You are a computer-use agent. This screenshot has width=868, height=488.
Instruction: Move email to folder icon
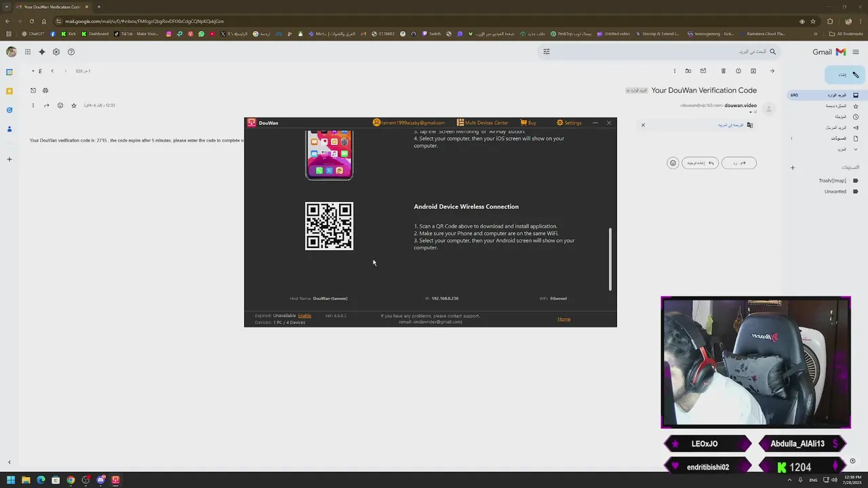(688, 70)
